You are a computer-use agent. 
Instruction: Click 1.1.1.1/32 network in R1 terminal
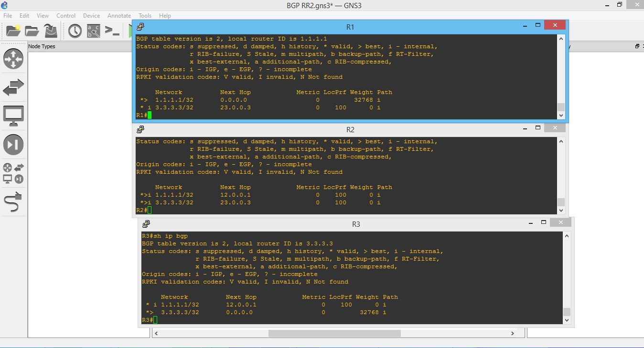click(x=174, y=100)
